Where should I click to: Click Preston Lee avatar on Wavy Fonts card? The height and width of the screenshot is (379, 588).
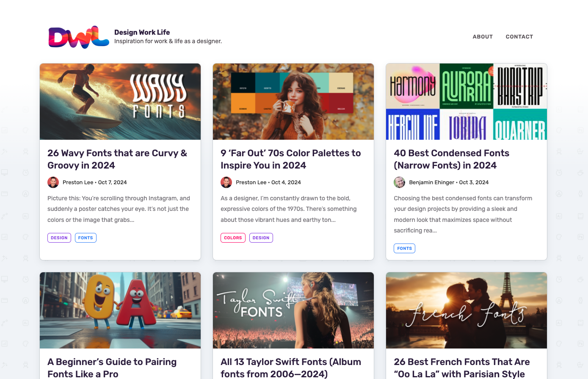pos(53,183)
